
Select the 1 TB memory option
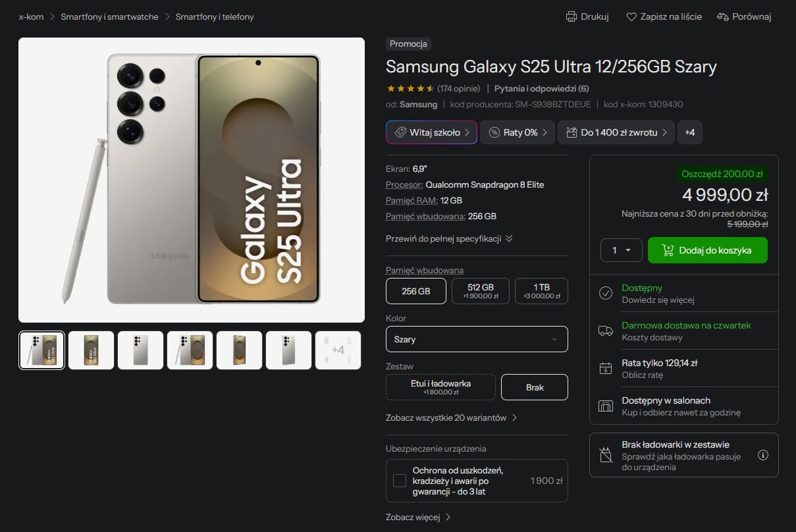pos(541,291)
